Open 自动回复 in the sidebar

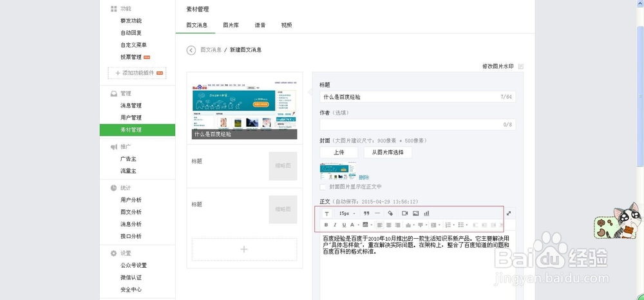coord(131,33)
